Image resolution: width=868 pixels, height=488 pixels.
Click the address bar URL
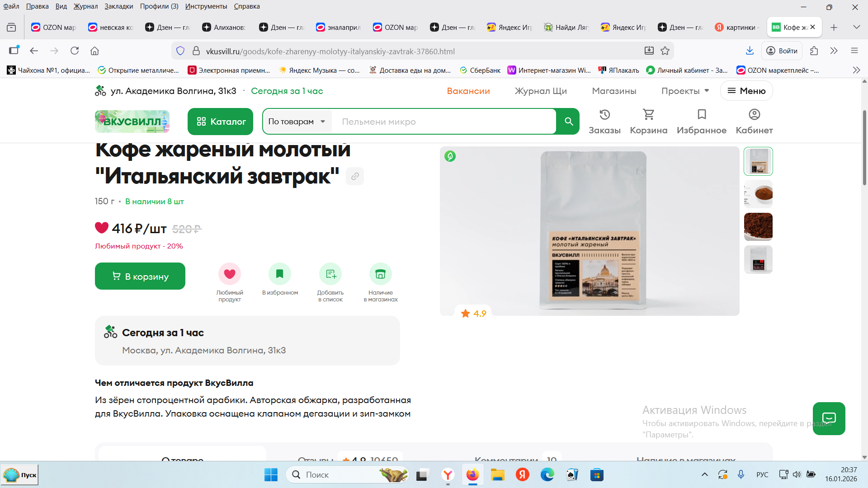tap(330, 51)
